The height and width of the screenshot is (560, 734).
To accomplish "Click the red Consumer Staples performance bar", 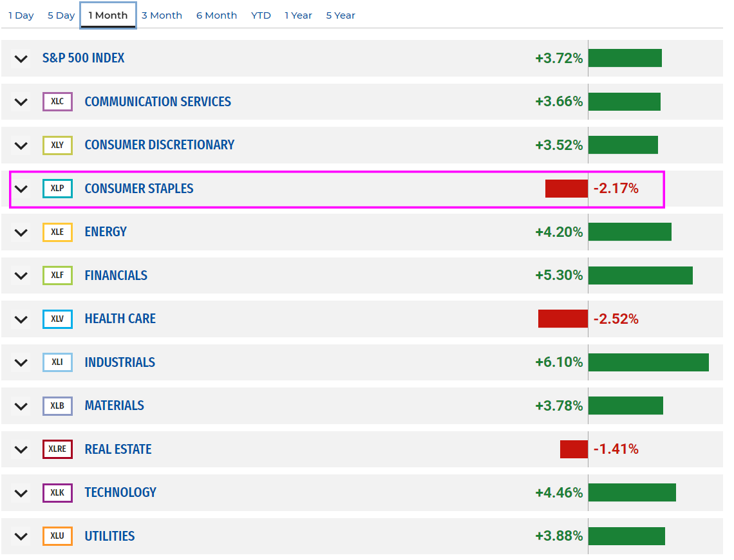I will [567, 189].
